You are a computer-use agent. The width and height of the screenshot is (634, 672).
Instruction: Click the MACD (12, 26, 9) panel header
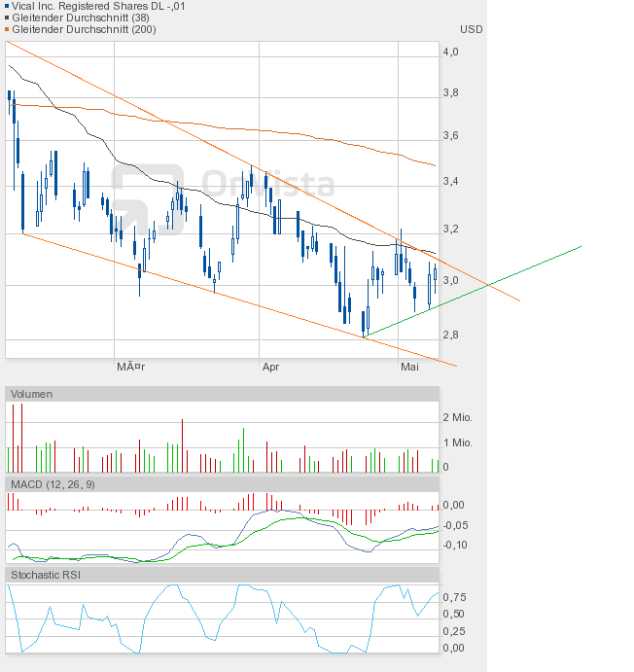[x=222, y=484]
